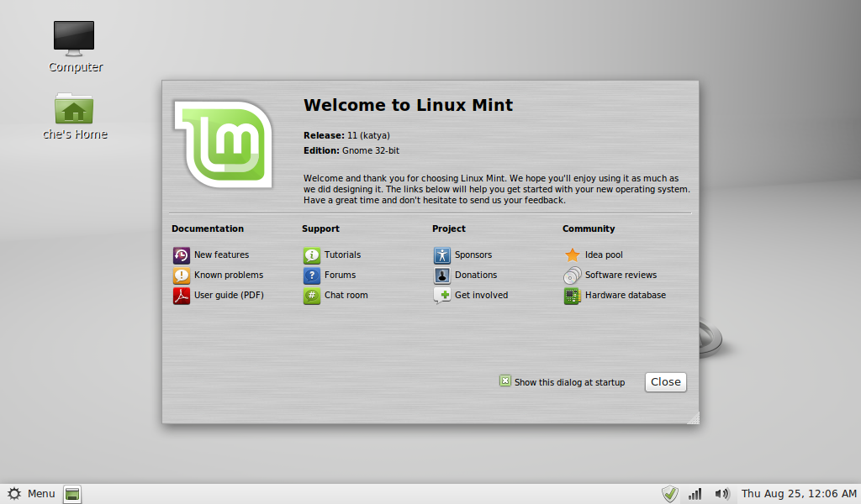Uncheck Show this dialog at startup
The image size is (861, 504).
coord(505,381)
